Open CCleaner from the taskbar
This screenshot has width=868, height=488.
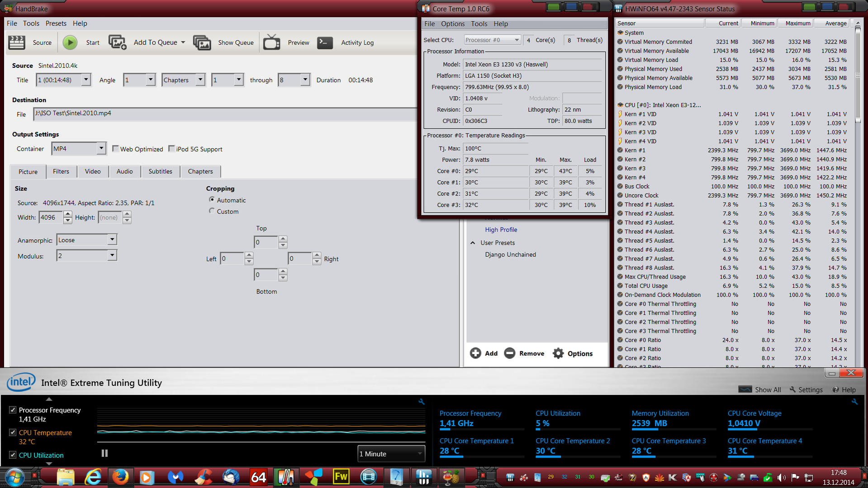coord(203,477)
